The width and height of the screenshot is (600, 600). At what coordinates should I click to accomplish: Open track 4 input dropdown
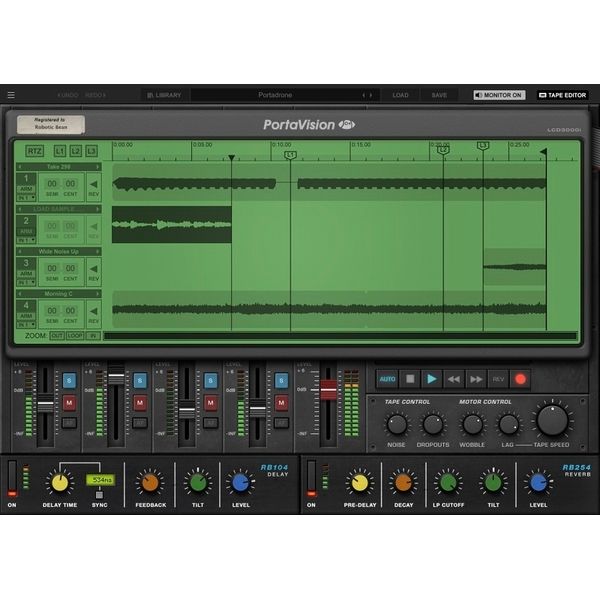point(26,324)
